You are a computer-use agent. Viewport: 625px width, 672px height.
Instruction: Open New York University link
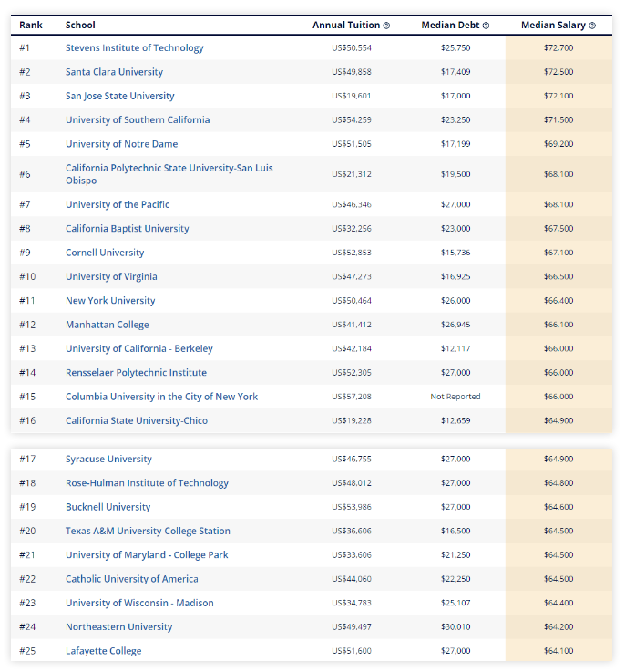(x=110, y=300)
